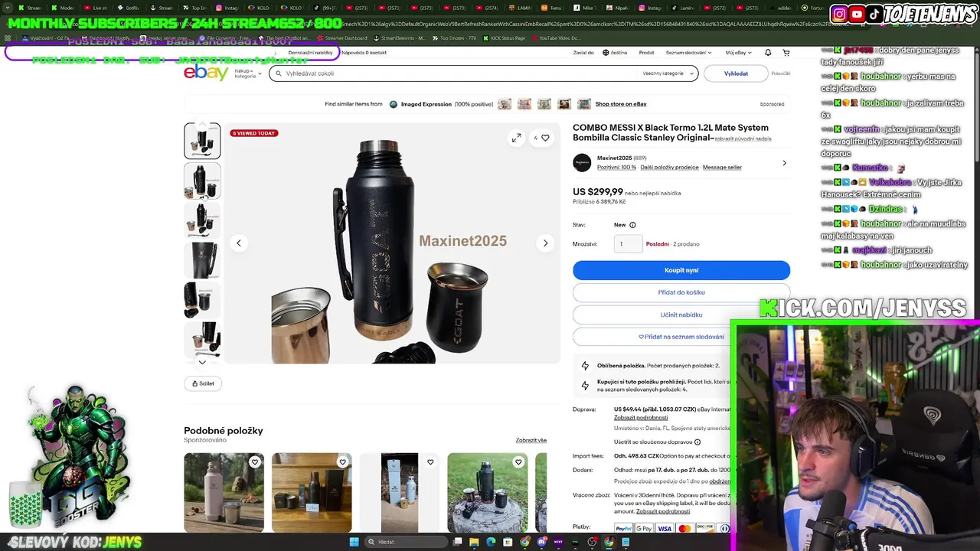The image size is (980, 551).
Task: Open Denní akční nabídky link
Action: coord(310,53)
